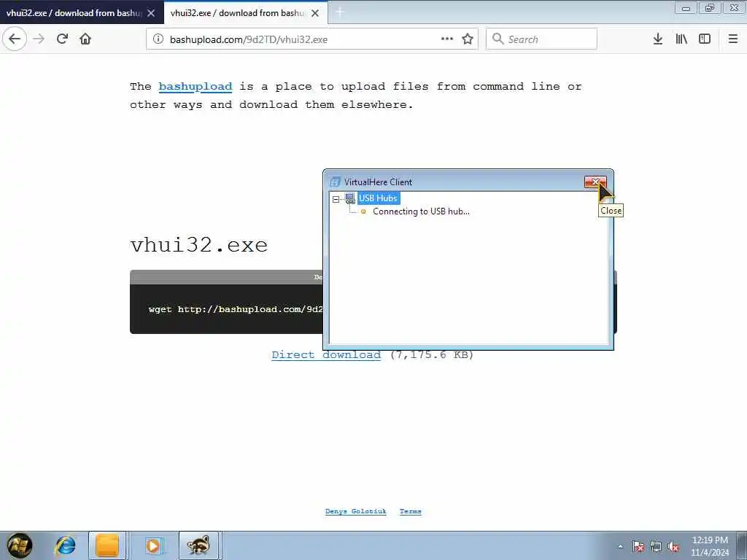Click the muted volume tray icon
The image size is (747, 560).
click(673, 547)
